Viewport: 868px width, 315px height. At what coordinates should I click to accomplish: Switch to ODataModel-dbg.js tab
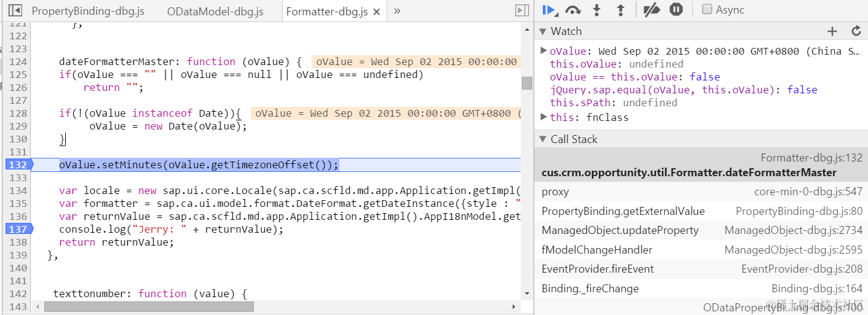point(215,11)
